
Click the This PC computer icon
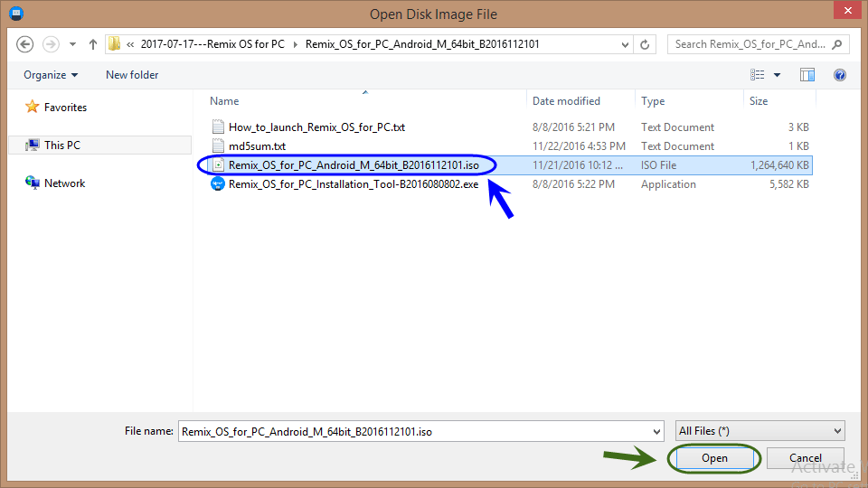(x=33, y=145)
